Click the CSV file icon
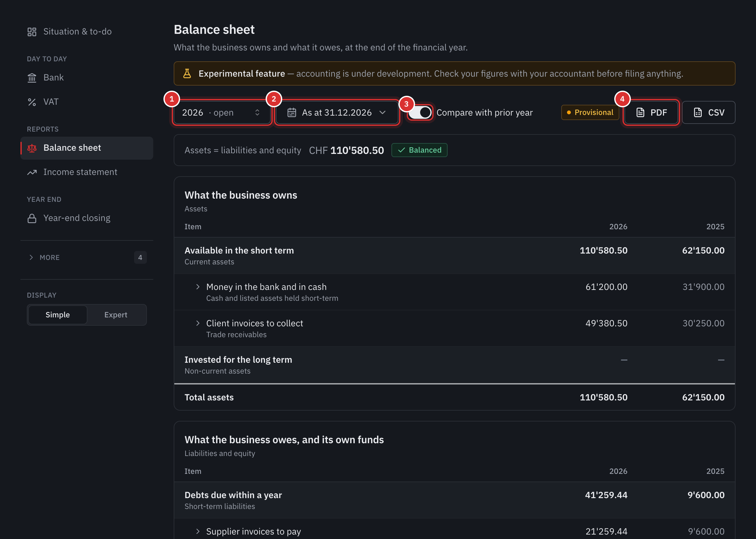This screenshot has width=756, height=539. 698,112
